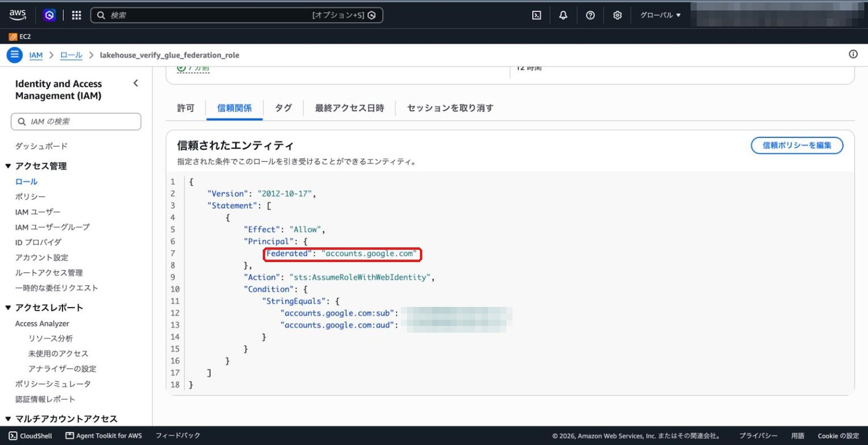Click the "sts:AssumeRoleWithWebIdentity" value text
The height and width of the screenshot is (445, 868).
click(x=359, y=277)
